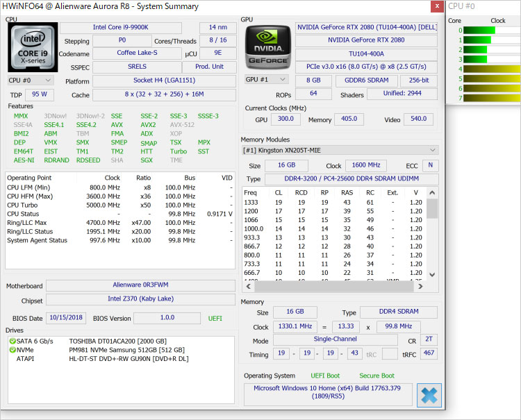The image size is (521, 420).
Task: Select the PM981 NVMe Samsung 512GB drive row
Action: coord(121,350)
